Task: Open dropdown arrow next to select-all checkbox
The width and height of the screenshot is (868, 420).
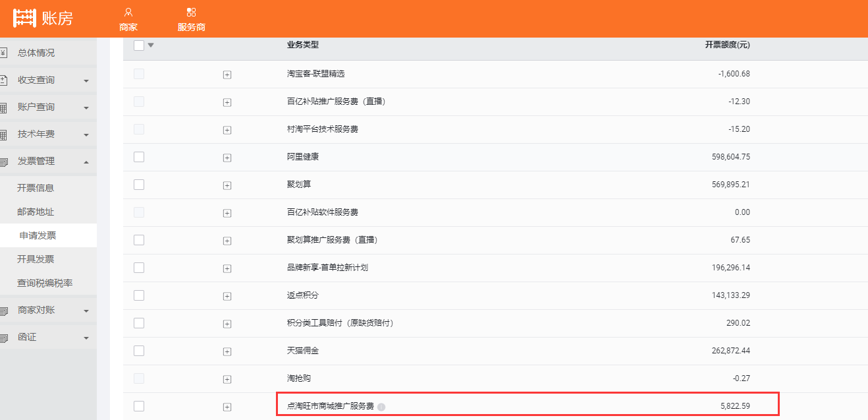Action: tap(151, 45)
